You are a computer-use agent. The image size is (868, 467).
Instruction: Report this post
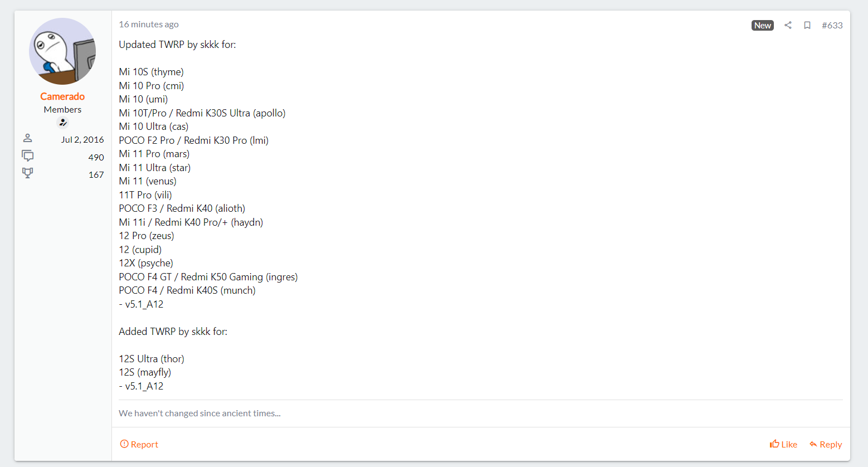139,444
